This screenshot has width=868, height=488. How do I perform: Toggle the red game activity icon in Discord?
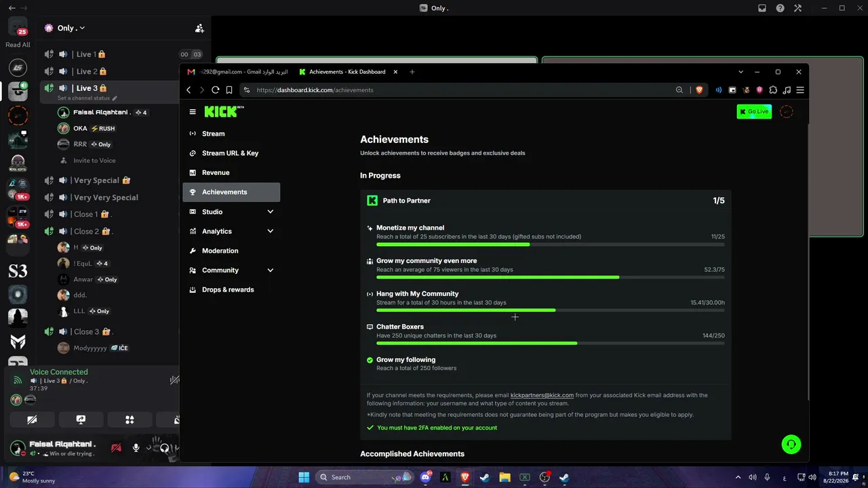coord(116,447)
